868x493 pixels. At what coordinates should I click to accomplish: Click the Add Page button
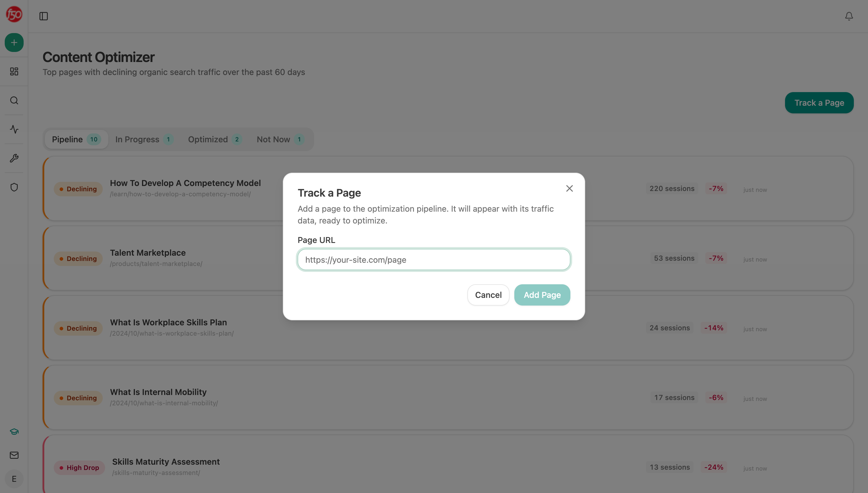pos(542,295)
